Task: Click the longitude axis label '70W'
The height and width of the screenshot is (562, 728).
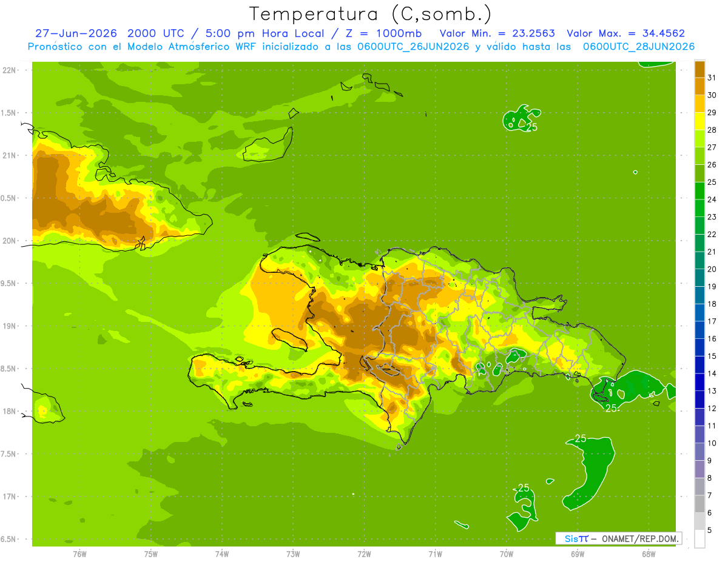Action: [x=507, y=554]
